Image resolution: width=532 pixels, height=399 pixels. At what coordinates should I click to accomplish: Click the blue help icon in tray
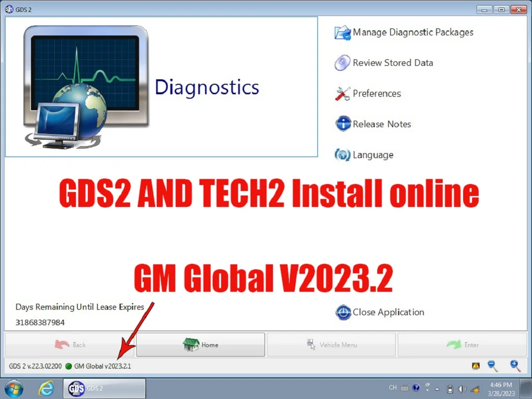pyautogui.click(x=416, y=388)
